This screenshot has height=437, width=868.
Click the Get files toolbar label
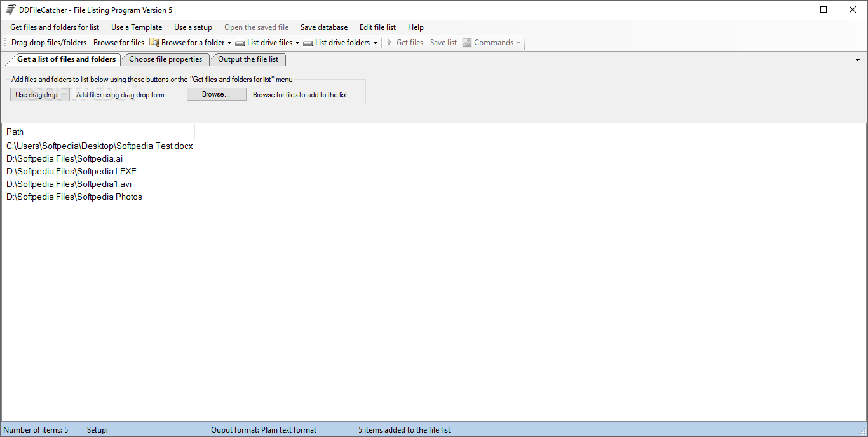[410, 43]
